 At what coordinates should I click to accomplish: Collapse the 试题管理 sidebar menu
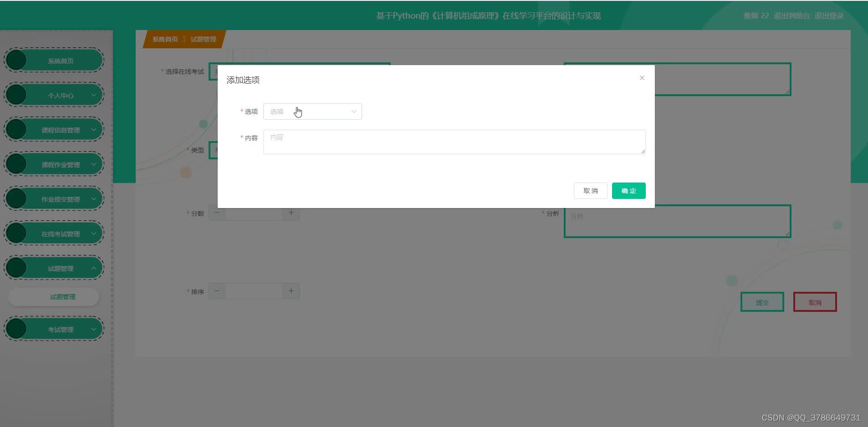pos(54,268)
